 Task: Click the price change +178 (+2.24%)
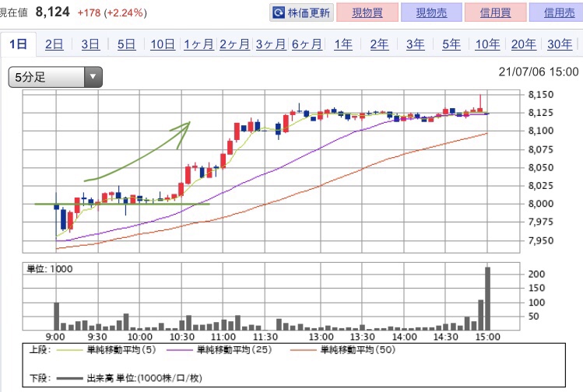(x=112, y=12)
